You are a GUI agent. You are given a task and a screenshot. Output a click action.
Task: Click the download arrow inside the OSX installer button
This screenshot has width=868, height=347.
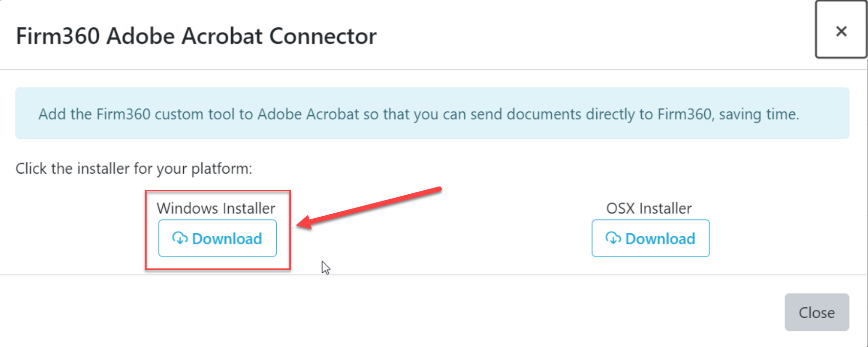point(613,239)
